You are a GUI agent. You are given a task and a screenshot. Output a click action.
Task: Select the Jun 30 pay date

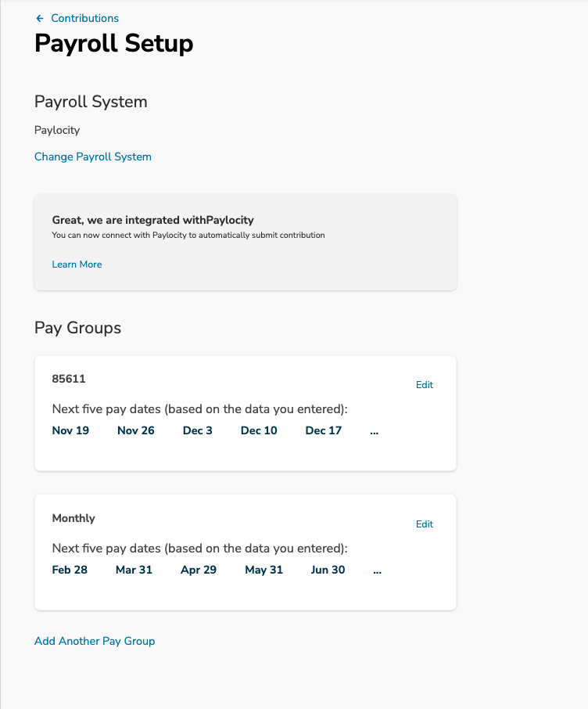click(328, 570)
